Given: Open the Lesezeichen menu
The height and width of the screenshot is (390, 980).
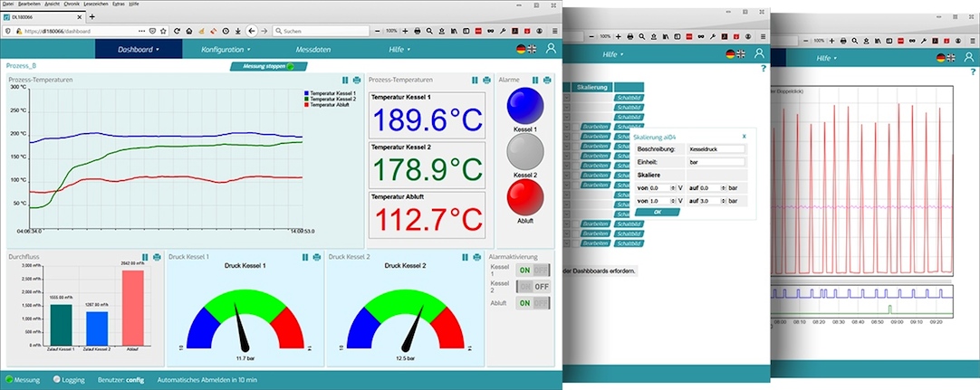Looking at the screenshot, I should point(96,4).
